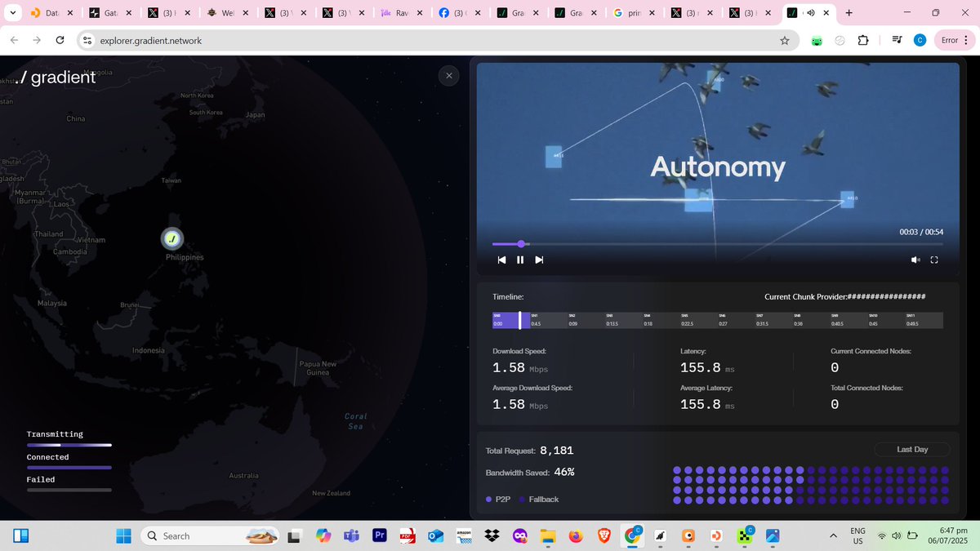Open the Widgets panel on taskbar
The width and height of the screenshot is (980, 551).
(20, 535)
